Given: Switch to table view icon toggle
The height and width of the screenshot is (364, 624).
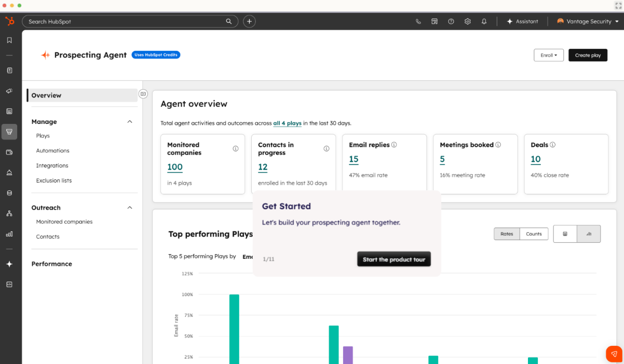Looking at the screenshot, I should click(x=565, y=234).
